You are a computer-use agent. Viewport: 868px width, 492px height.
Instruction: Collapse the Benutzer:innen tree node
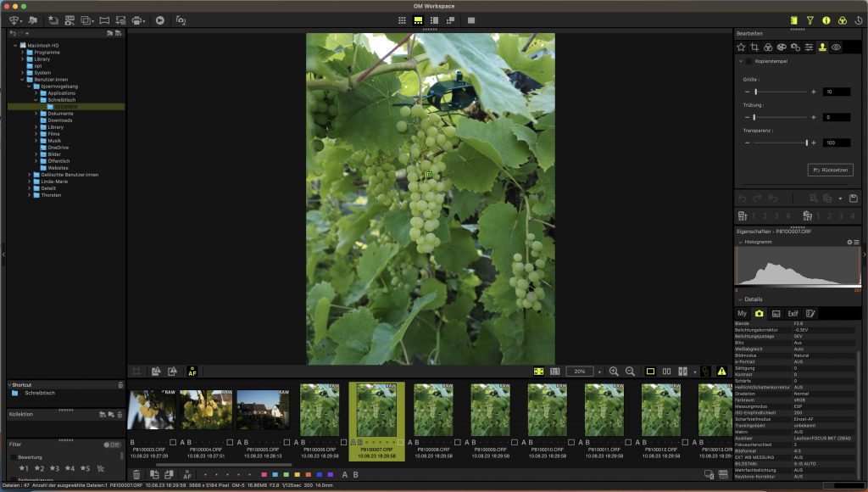pos(21,79)
